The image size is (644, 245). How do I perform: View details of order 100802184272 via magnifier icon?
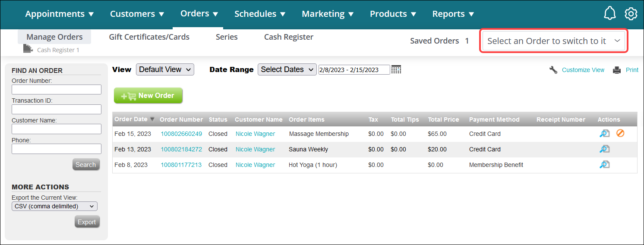[x=604, y=149]
